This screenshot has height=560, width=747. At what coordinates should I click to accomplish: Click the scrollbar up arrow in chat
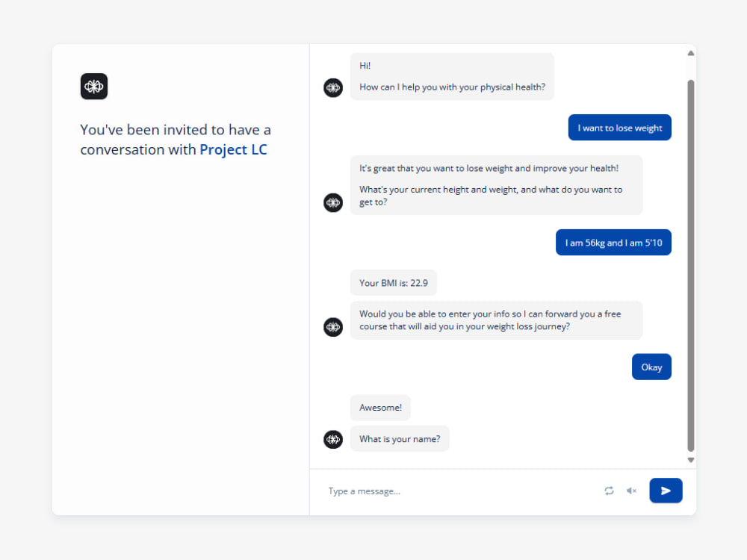[x=691, y=53]
